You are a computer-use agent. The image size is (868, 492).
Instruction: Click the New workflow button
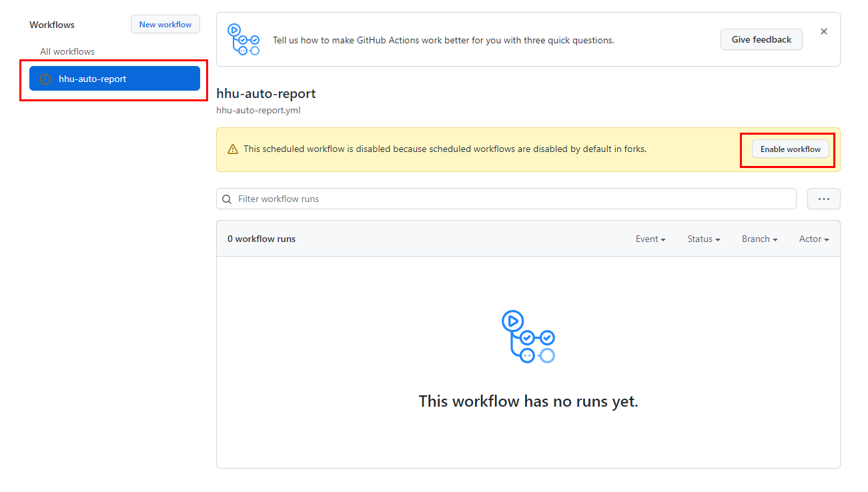[165, 25]
